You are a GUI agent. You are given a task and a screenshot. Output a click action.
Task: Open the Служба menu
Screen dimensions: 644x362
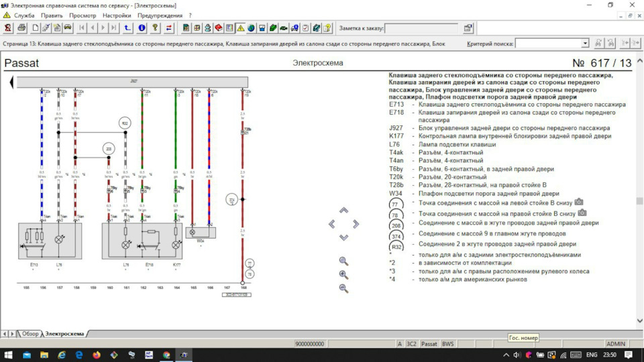[24, 15]
